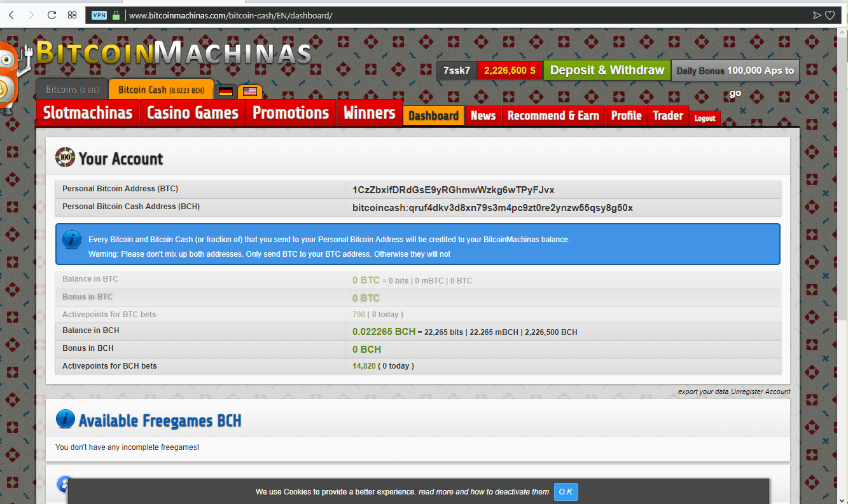This screenshot has width=848, height=504.
Task: Go to the Profile tab
Action: tap(626, 116)
